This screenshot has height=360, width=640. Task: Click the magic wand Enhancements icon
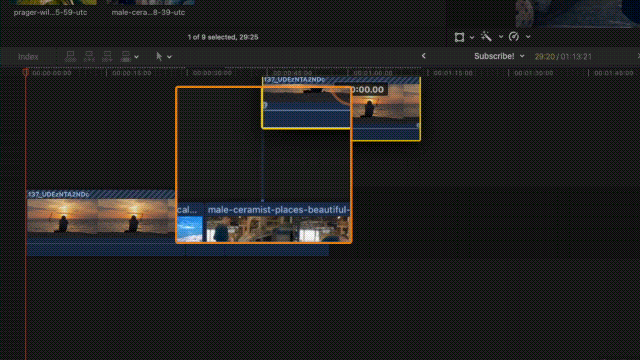click(x=486, y=37)
